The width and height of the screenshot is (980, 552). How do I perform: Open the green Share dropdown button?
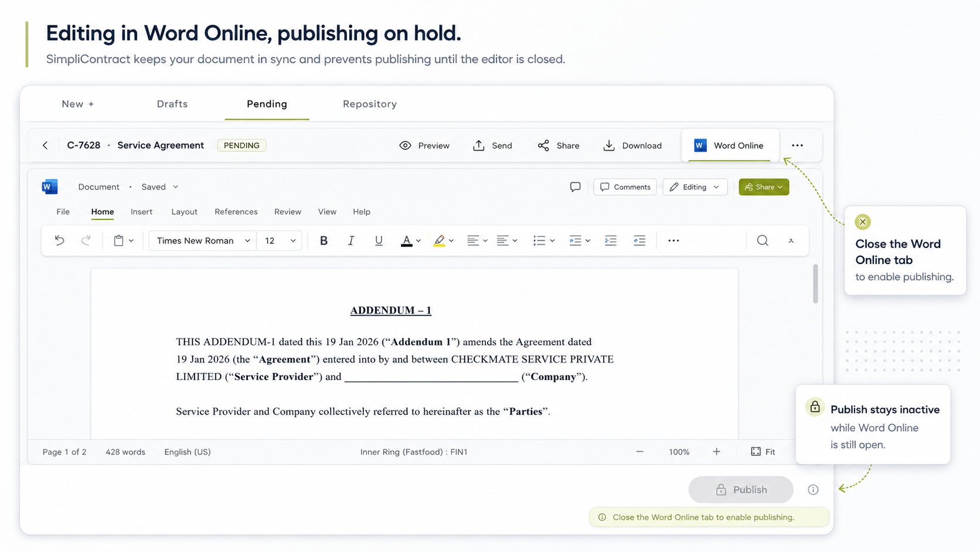pyautogui.click(x=764, y=187)
